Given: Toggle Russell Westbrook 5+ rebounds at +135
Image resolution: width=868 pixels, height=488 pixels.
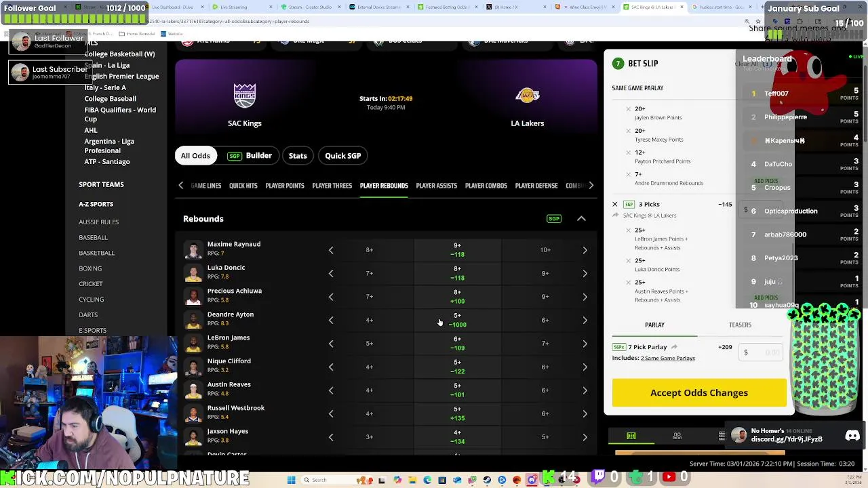Looking at the screenshot, I should point(457,413).
